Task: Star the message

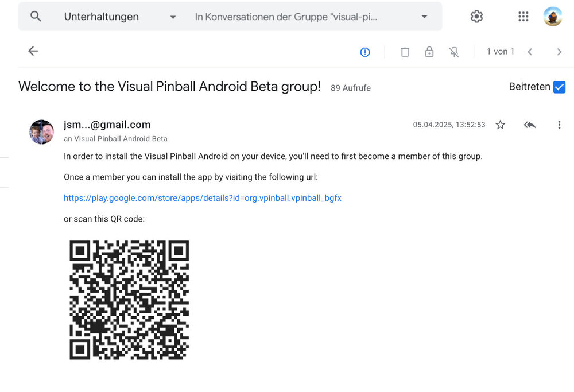Action: point(500,125)
